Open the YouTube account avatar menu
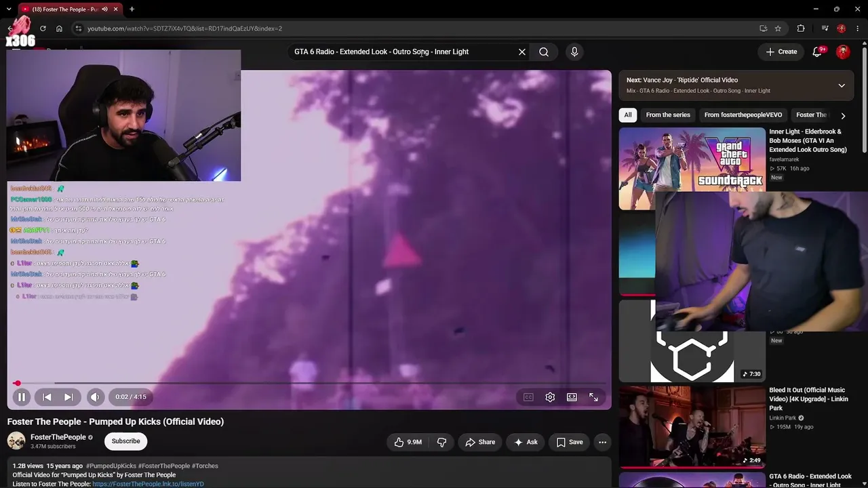Screen dimensions: 868x488 click(843, 52)
